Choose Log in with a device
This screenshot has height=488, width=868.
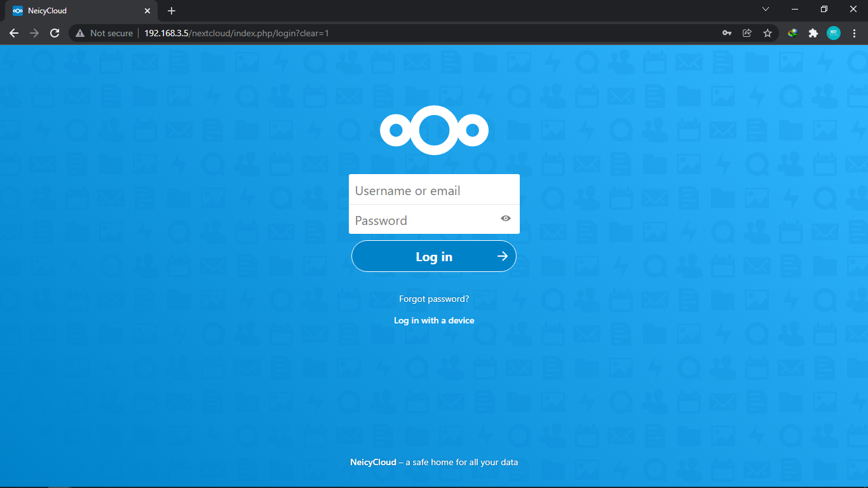click(434, 320)
